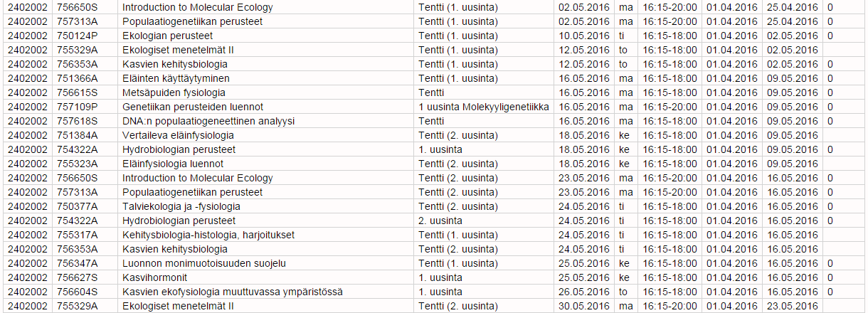
Task: Select course code 757109P
Action: pyautogui.click(x=78, y=107)
